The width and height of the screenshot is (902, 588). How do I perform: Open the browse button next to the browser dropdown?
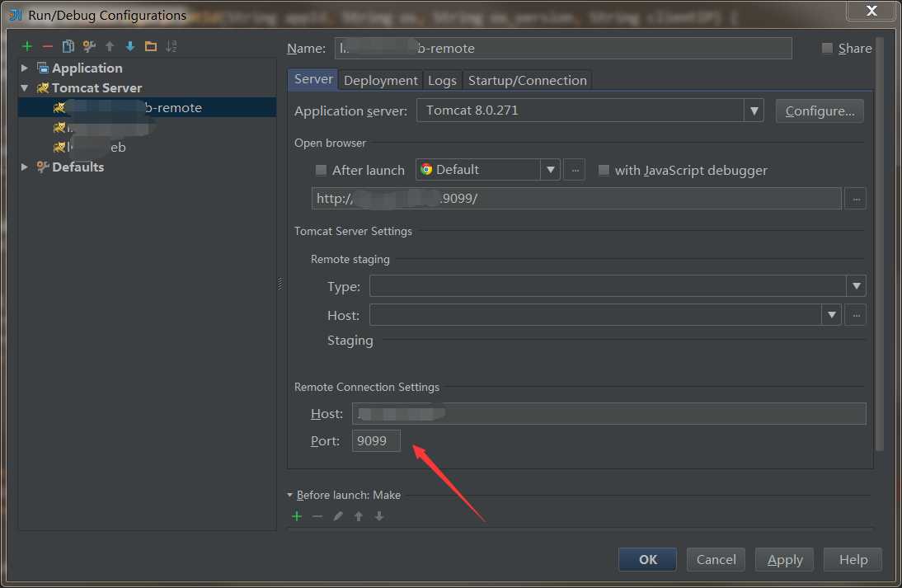coord(575,170)
